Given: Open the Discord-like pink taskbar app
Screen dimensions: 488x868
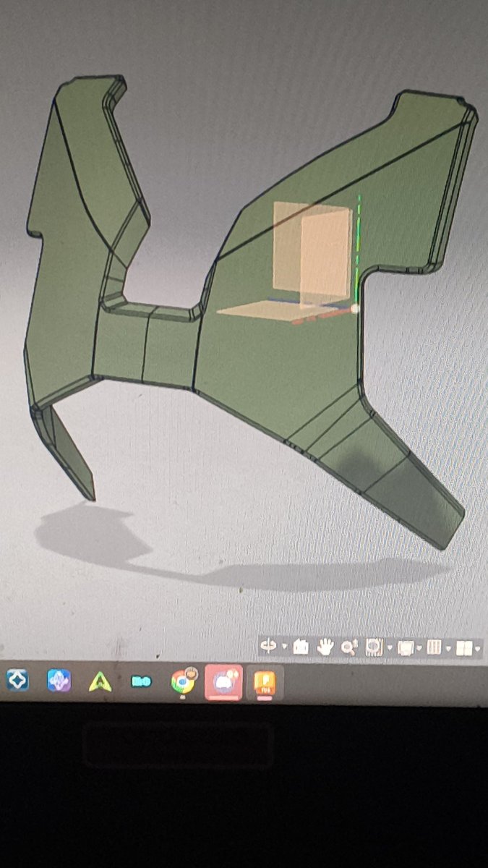Looking at the screenshot, I should click(223, 682).
